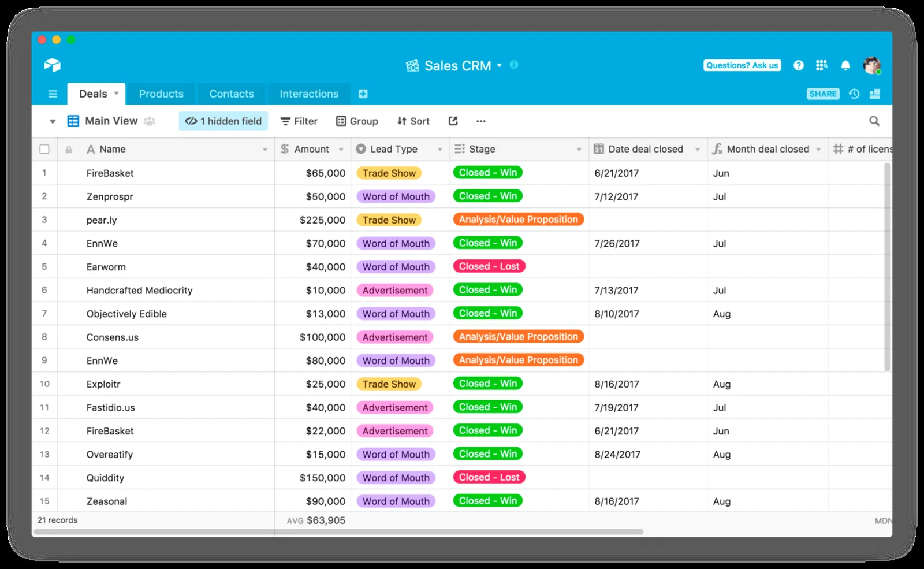This screenshot has width=924, height=569.
Task: Open the Sales CRM title dropdown
Action: click(500, 65)
